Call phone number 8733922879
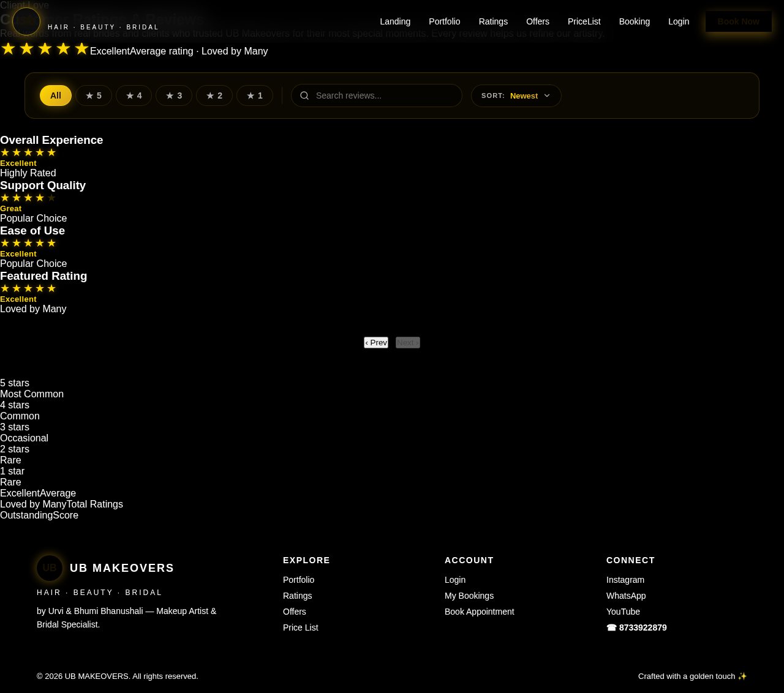 [x=636, y=627]
